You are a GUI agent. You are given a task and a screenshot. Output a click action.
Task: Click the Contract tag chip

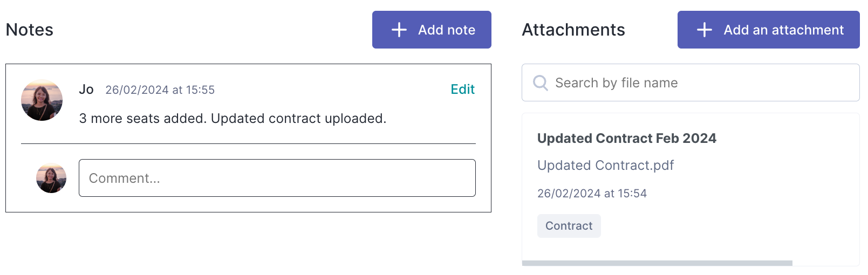[x=569, y=226]
